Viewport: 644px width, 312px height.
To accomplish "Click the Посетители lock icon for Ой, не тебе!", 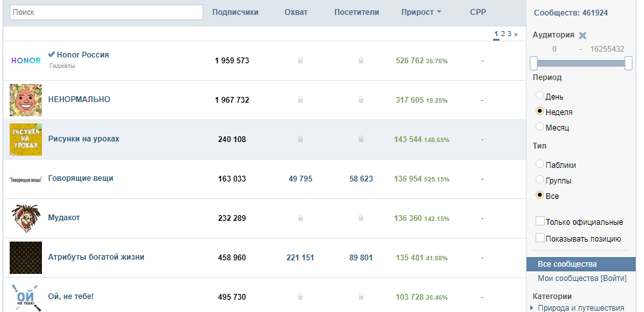I will click(361, 296).
